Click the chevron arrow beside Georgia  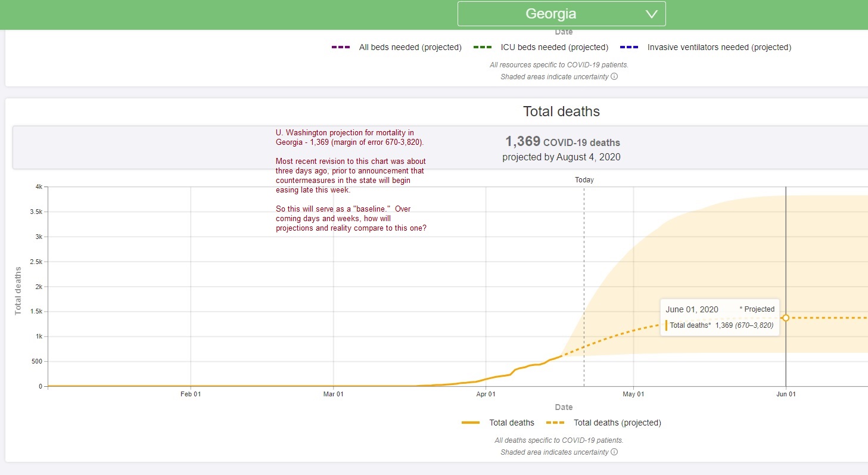click(651, 14)
